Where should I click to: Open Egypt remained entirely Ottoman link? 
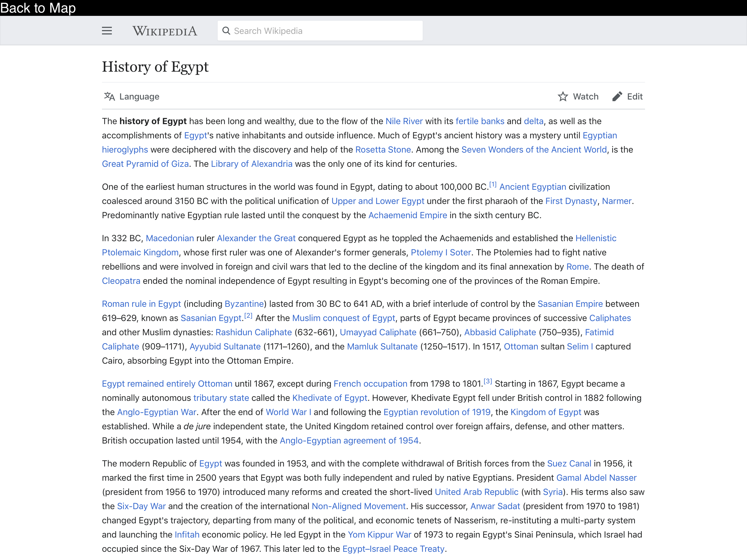[167, 383]
